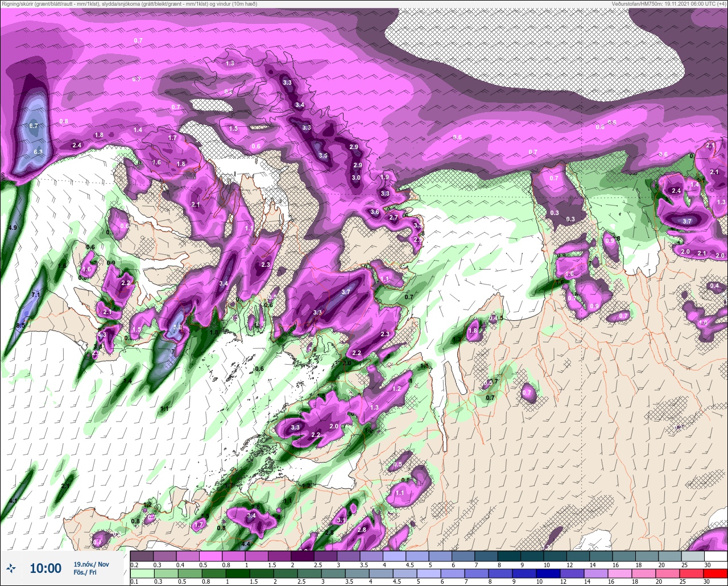Click the 4.9 precipitation value on the map
This screenshot has width=728, height=586.
pyautogui.click(x=13, y=228)
